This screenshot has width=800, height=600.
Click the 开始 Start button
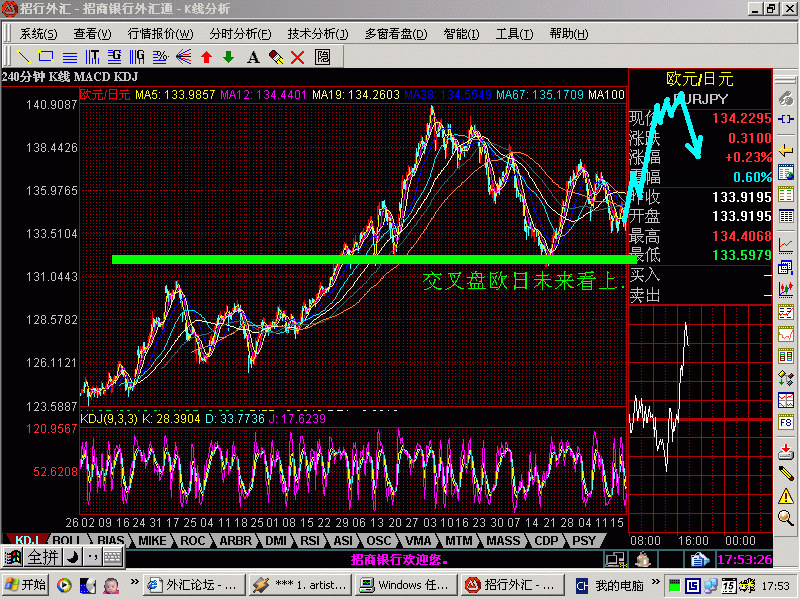26,585
